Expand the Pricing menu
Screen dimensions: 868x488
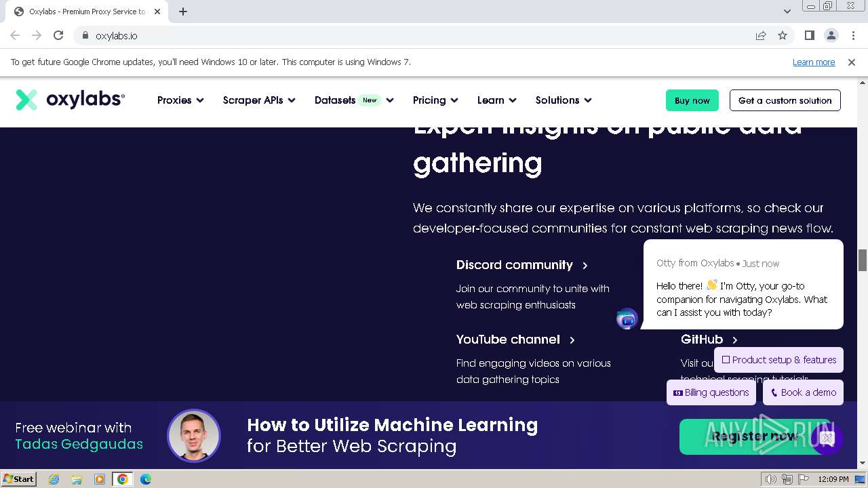tap(435, 100)
